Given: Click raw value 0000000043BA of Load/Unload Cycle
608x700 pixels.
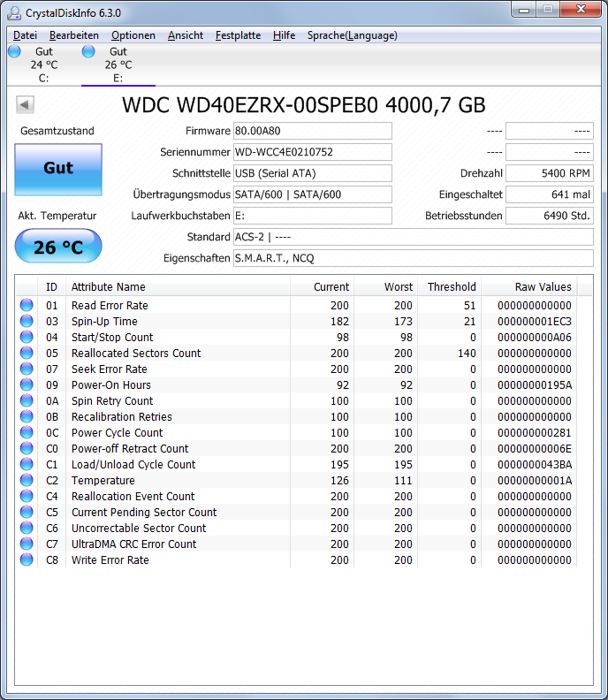Looking at the screenshot, I should 535,464.
